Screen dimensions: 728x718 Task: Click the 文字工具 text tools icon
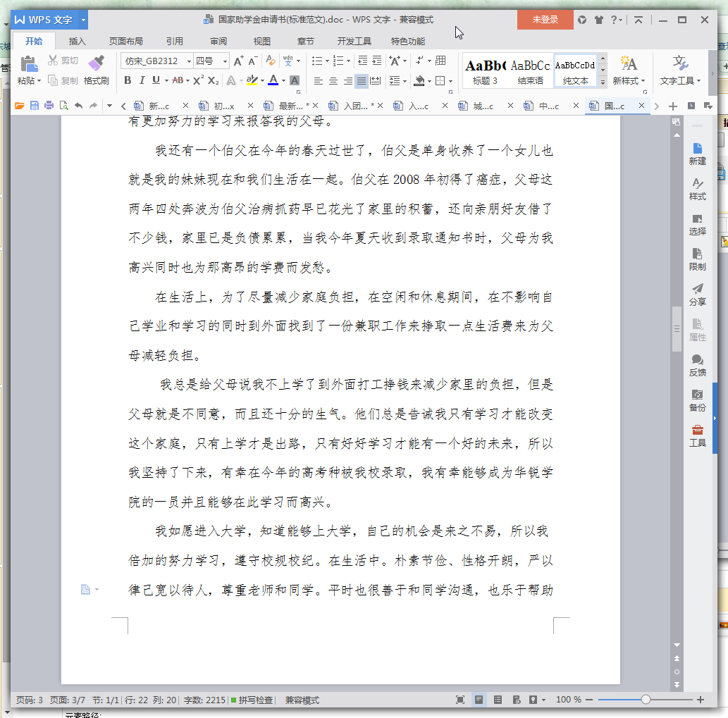(680, 63)
